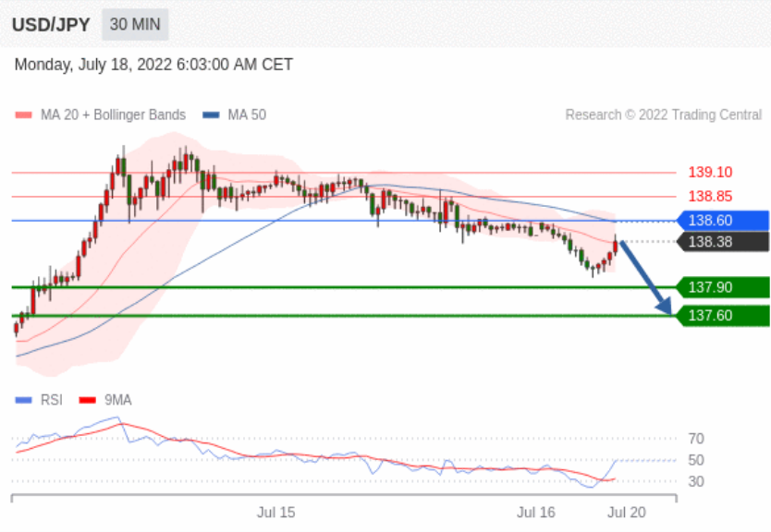Click the 30 MIN timeframe button
Viewport: 771px width, 532px height.
pyautogui.click(x=135, y=25)
